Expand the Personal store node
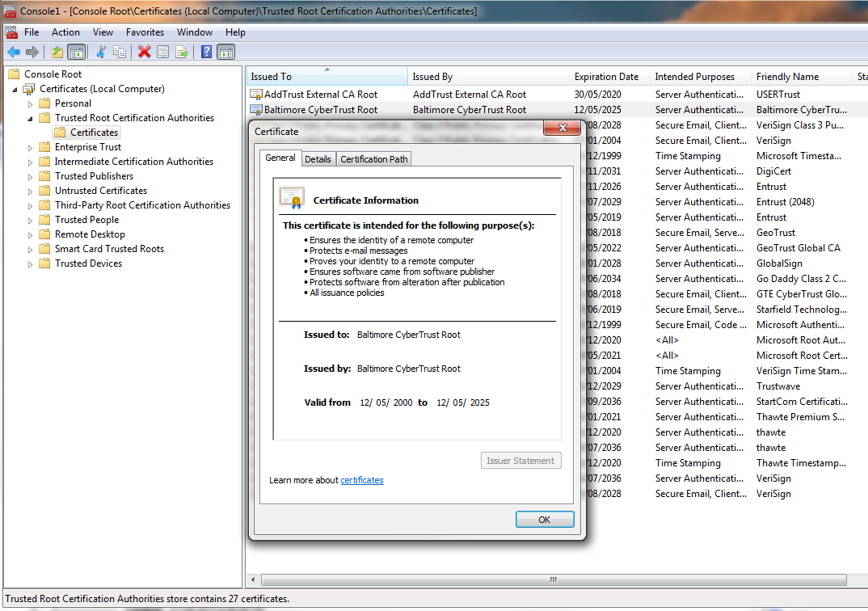868x611 pixels. [x=31, y=104]
